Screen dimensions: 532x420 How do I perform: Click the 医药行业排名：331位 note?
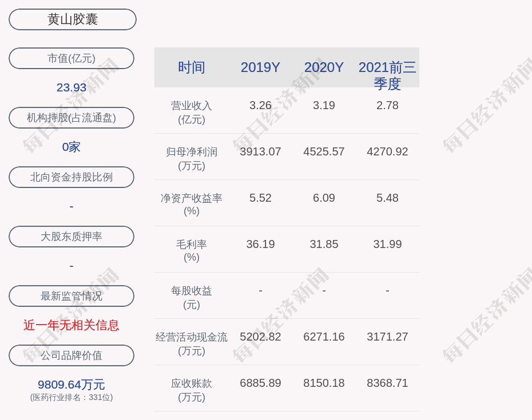coord(72,397)
